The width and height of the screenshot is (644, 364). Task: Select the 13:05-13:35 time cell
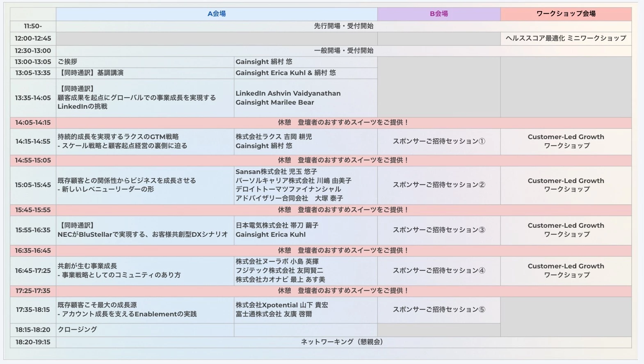coord(33,73)
